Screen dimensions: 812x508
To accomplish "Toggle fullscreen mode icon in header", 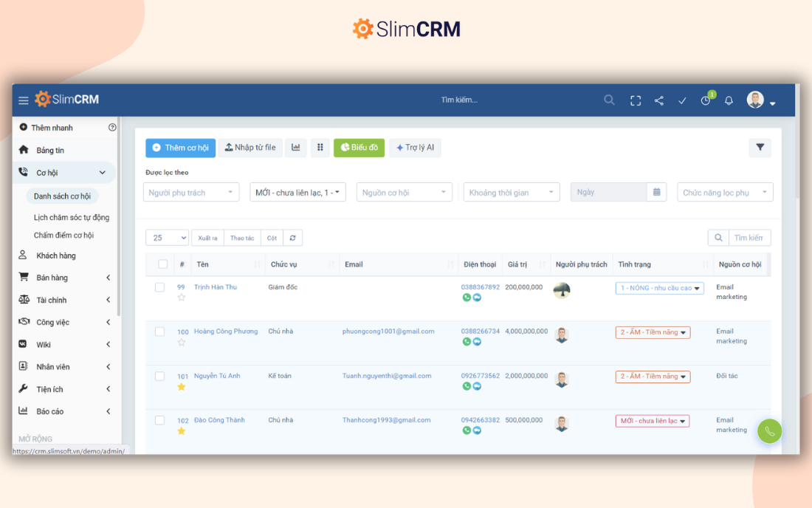I will coord(635,100).
